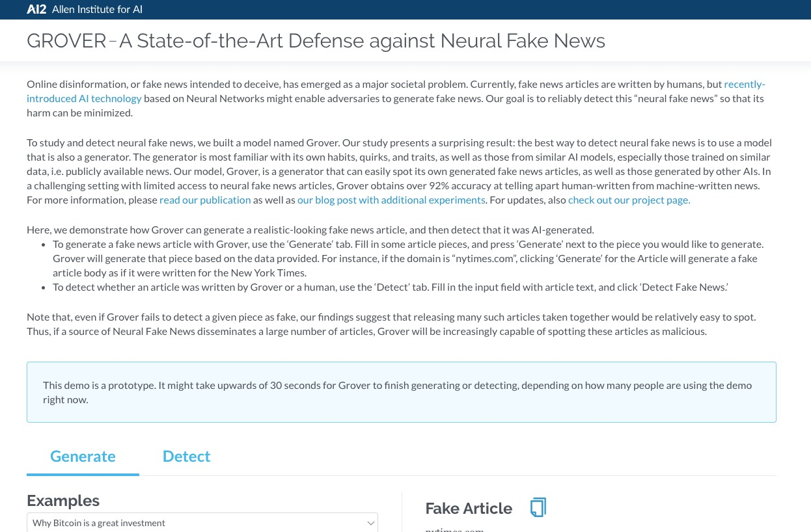
Task: Switch to the Generate tab
Action: coord(83,456)
